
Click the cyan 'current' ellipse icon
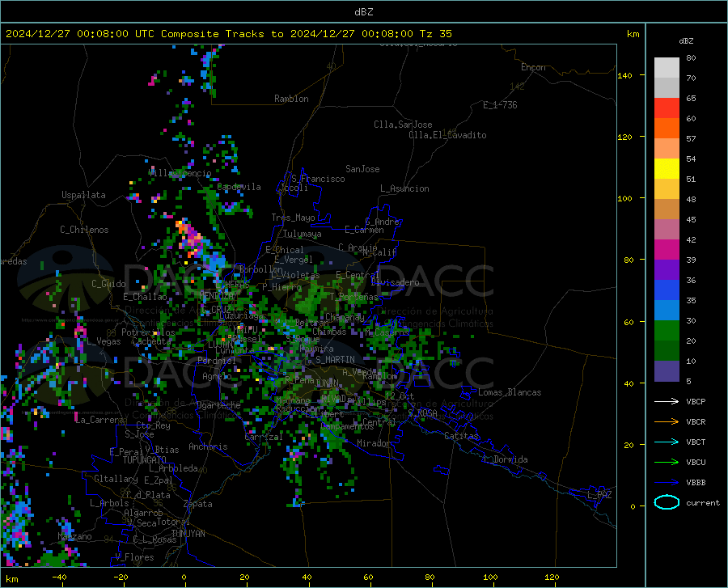point(667,502)
